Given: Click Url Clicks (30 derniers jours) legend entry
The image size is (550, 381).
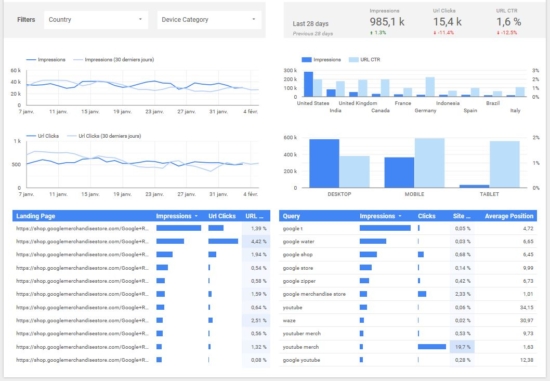Looking at the screenshot, I should pyautogui.click(x=104, y=136).
